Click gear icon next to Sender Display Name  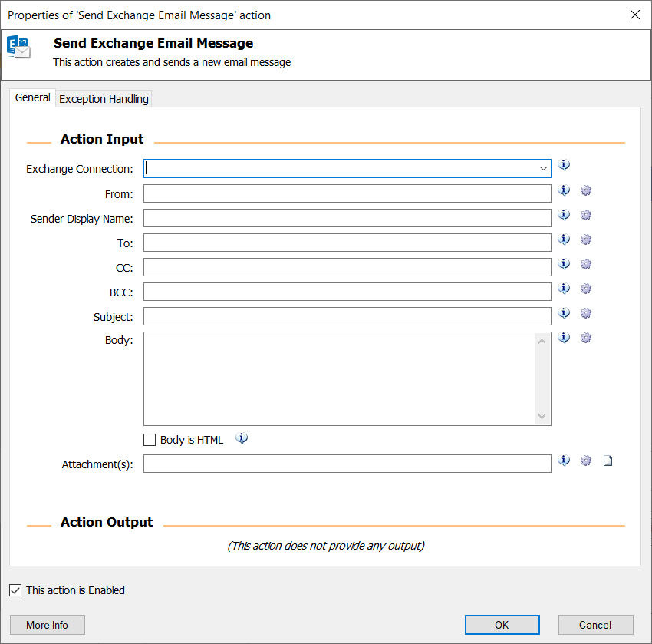coord(586,215)
